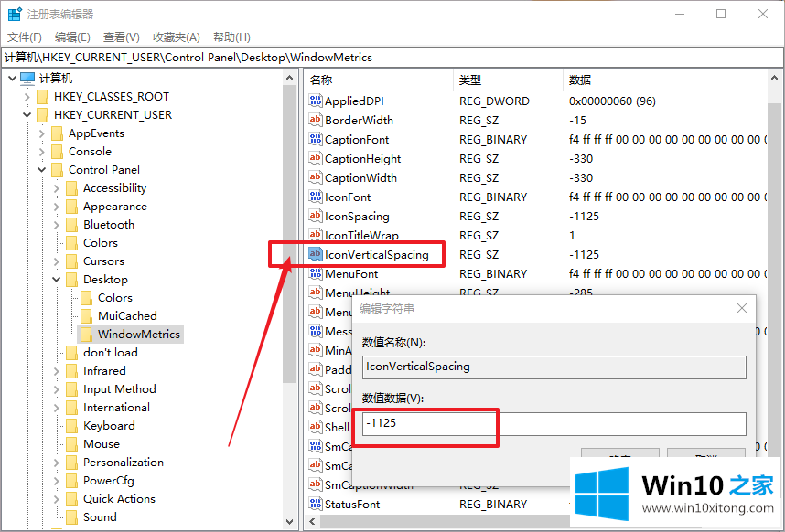The height and width of the screenshot is (532, 785).
Task: Collapse the Control Panel tree node
Action: pyautogui.click(x=42, y=170)
